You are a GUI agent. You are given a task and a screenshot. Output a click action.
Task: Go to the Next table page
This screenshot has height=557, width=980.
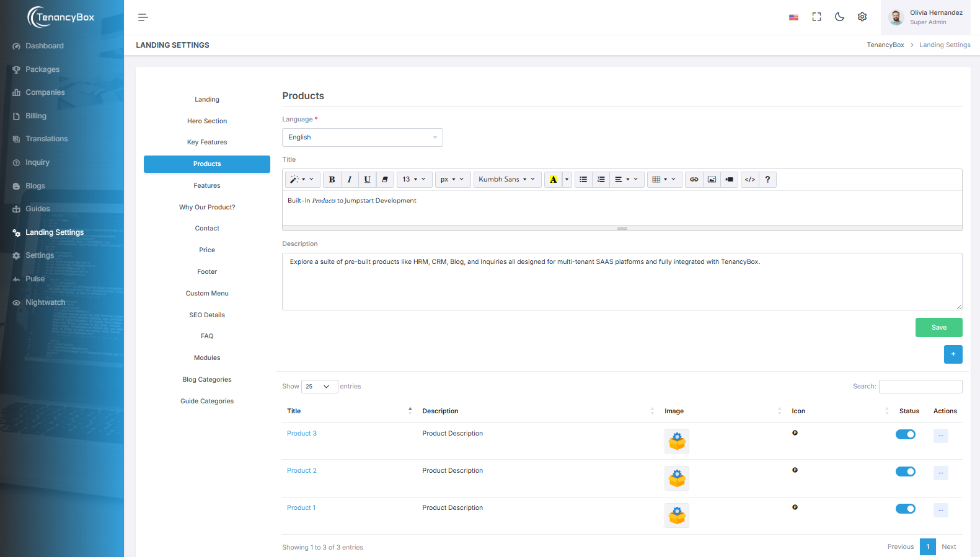click(948, 547)
